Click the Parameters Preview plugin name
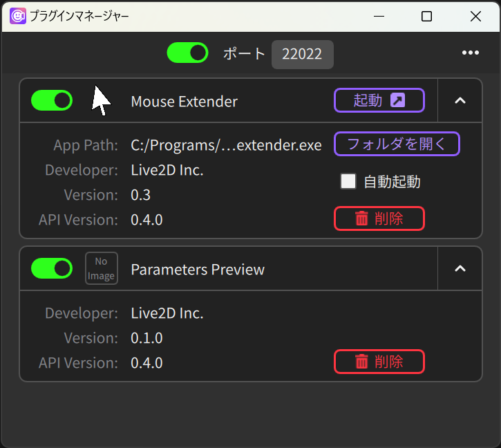 pyautogui.click(x=198, y=270)
